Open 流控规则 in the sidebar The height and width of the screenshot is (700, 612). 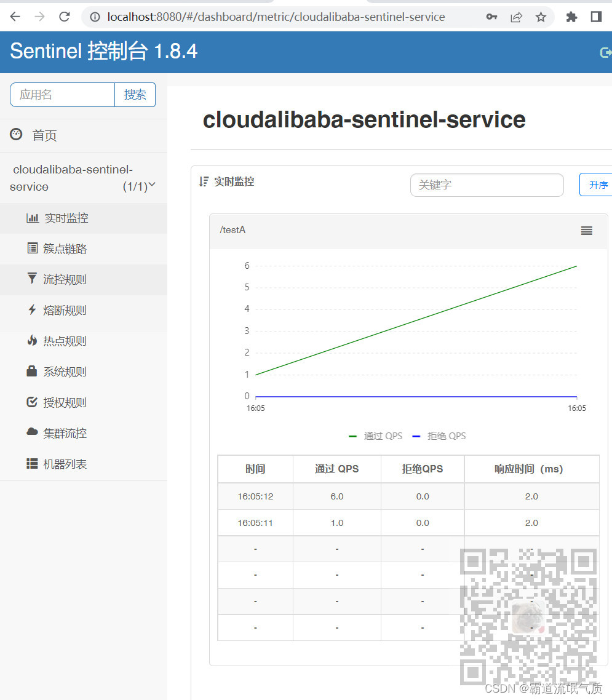(84, 279)
